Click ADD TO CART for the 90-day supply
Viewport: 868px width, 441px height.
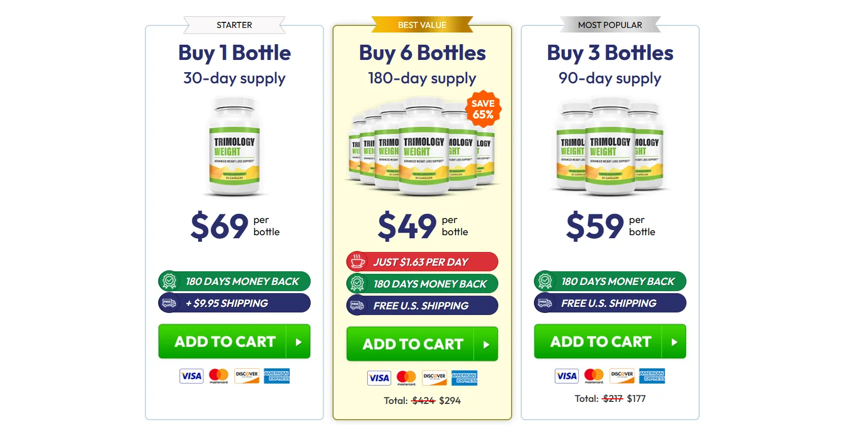coord(600,341)
